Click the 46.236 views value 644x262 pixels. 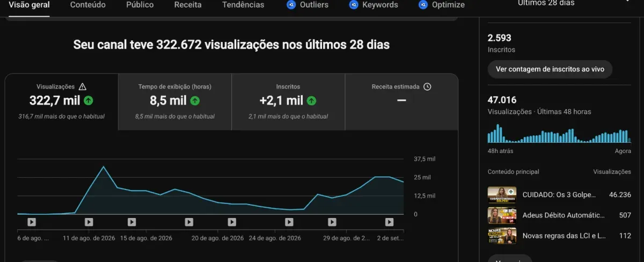tap(620, 194)
